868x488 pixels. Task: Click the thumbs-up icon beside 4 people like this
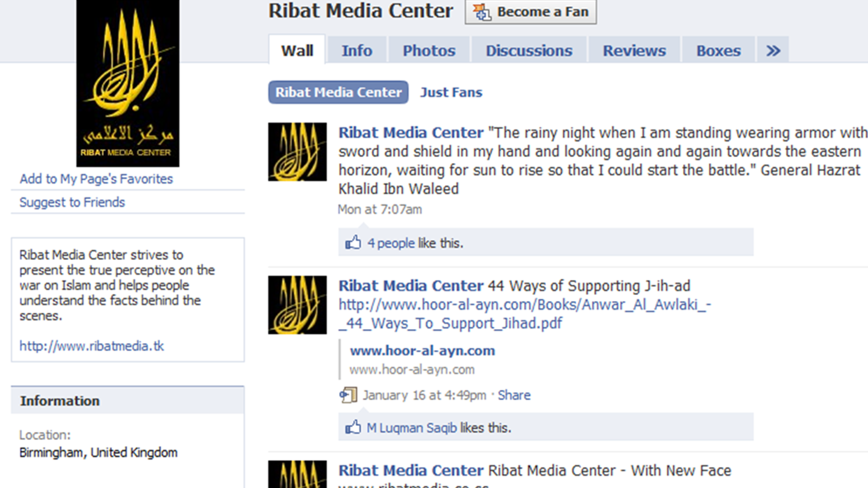click(353, 243)
